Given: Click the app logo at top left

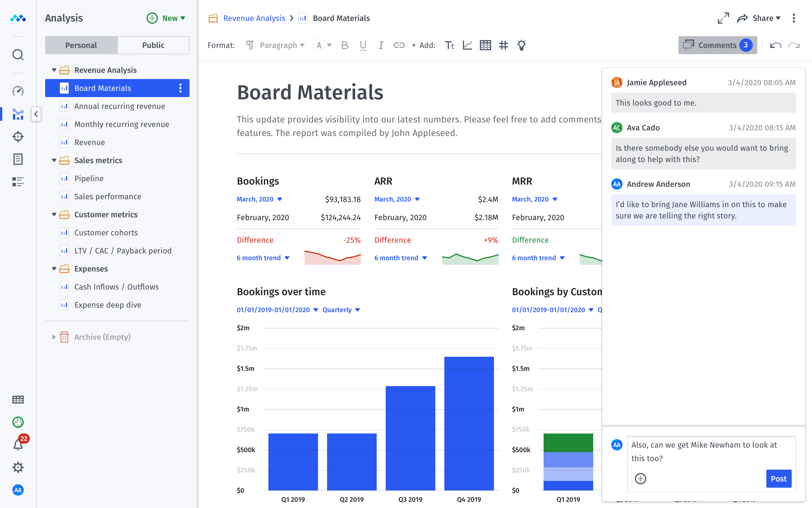Looking at the screenshot, I should coord(18,18).
